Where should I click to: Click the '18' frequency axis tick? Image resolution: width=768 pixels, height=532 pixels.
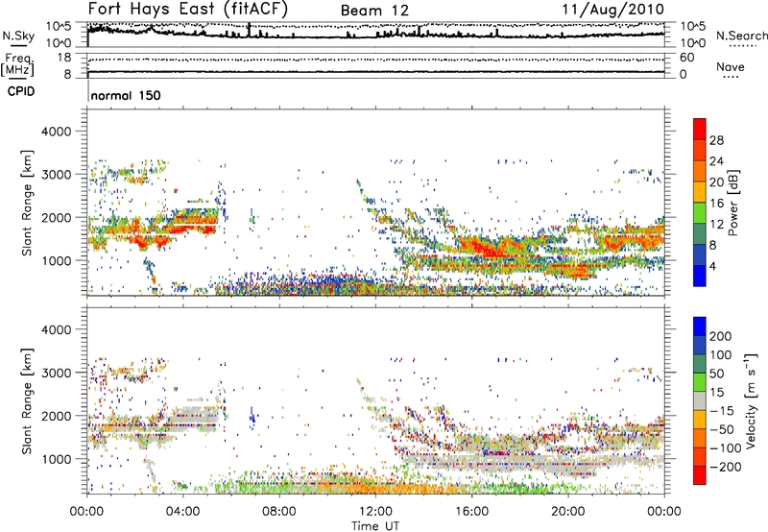[63, 58]
